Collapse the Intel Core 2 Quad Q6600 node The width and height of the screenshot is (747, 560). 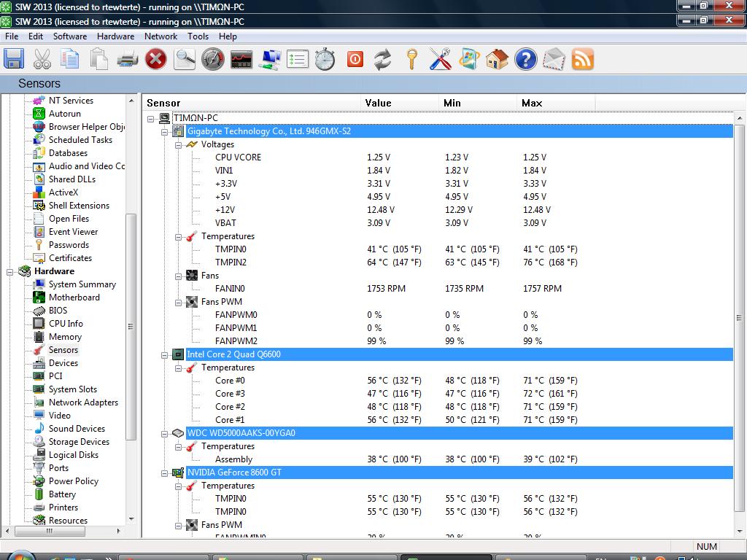pyautogui.click(x=164, y=355)
